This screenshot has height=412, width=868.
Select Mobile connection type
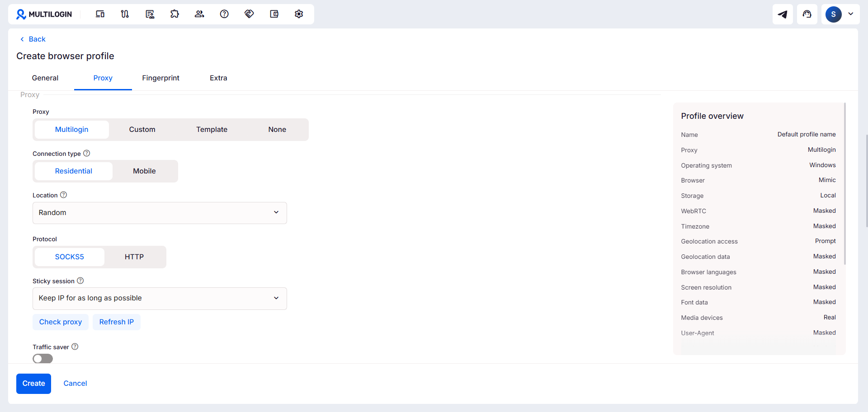[144, 171]
